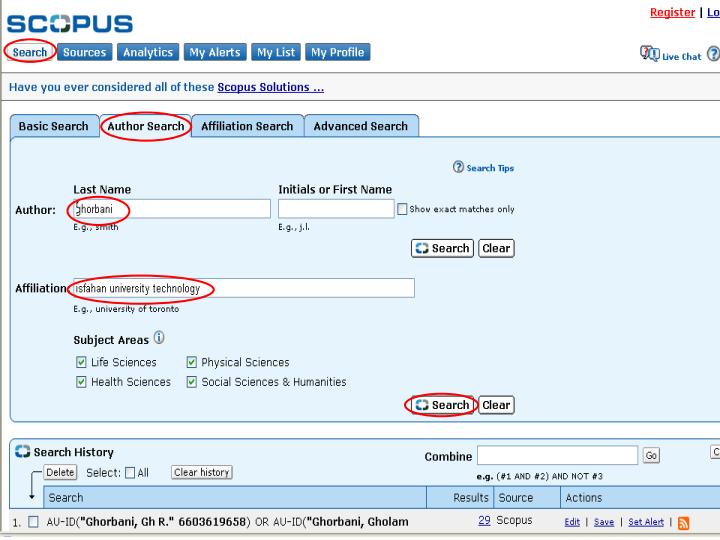Click the Source column header
Viewport: 720px width, 540px height.
point(527,498)
